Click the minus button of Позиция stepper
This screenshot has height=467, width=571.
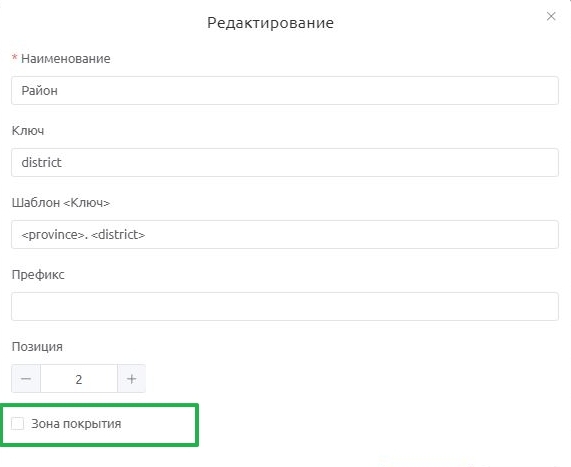click(26, 379)
